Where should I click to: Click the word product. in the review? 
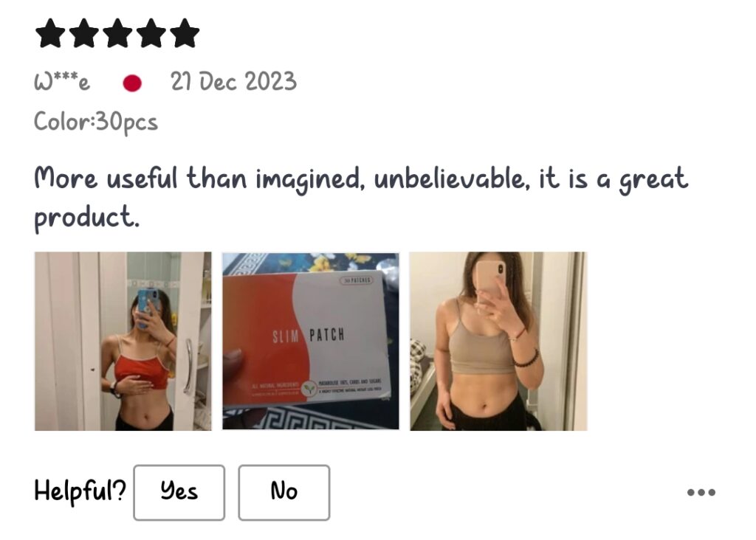(x=87, y=217)
